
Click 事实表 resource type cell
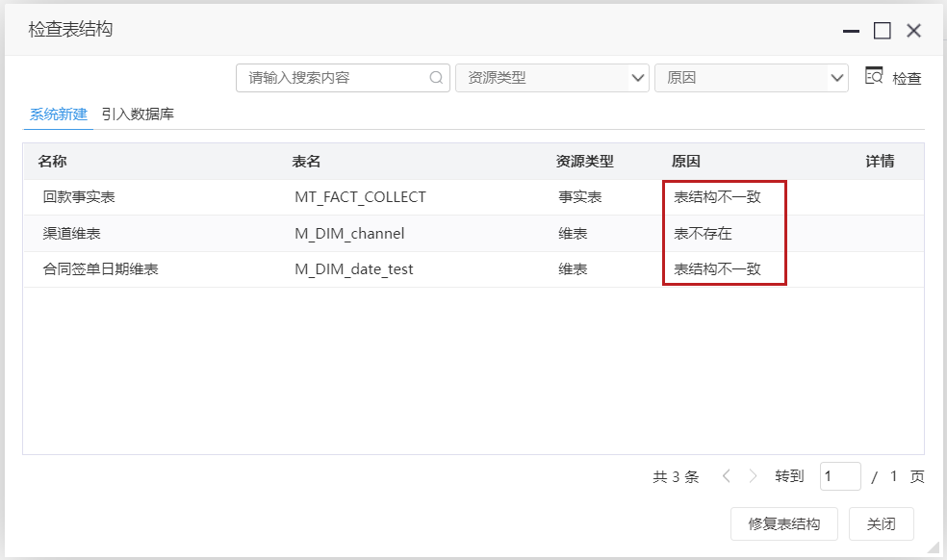[580, 197]
